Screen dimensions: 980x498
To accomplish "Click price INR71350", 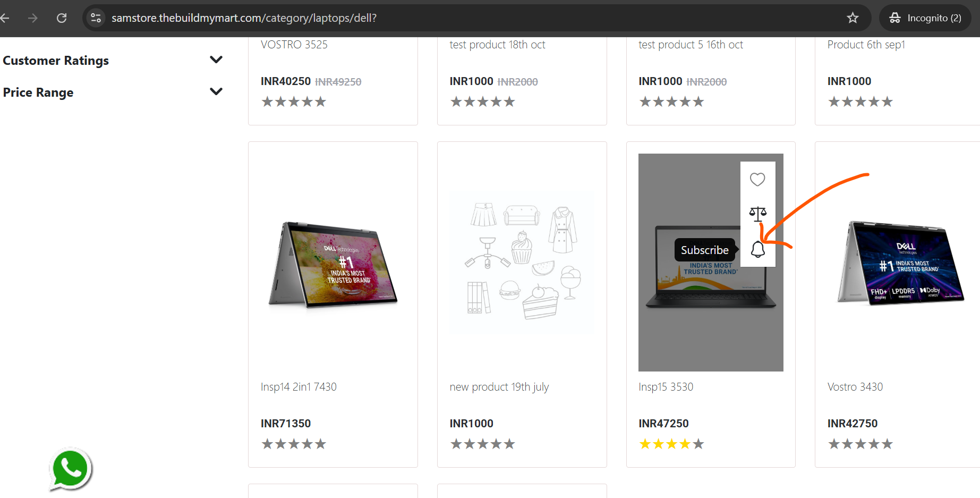I will 286,424.
